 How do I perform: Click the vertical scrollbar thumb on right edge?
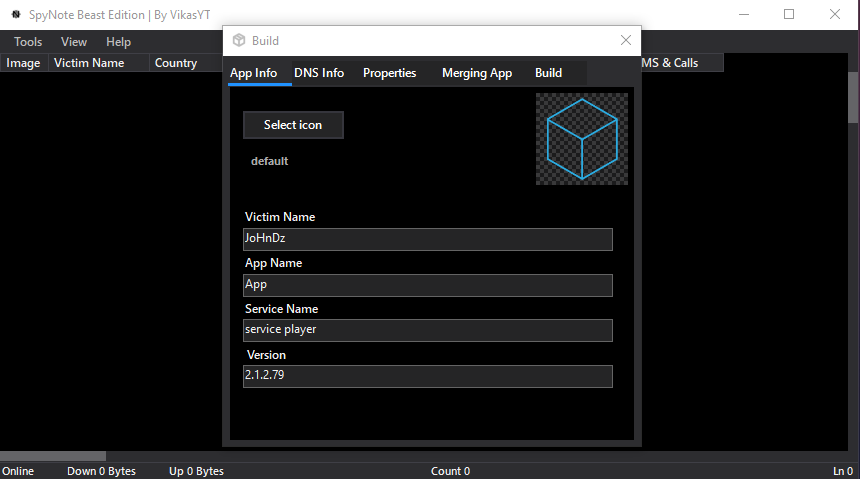(853, 97)
